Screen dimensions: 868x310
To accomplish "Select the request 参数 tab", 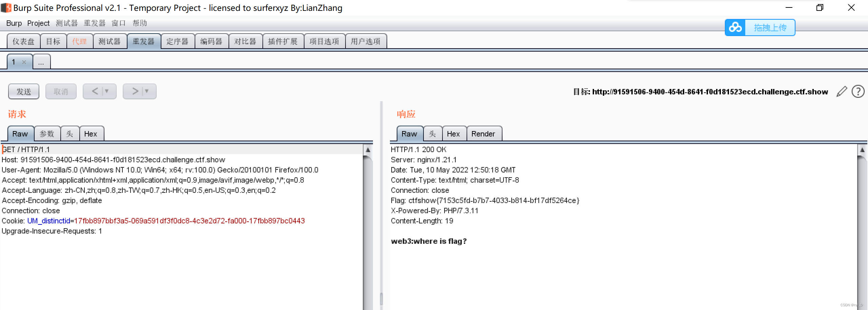I will [x=47, y=134].
